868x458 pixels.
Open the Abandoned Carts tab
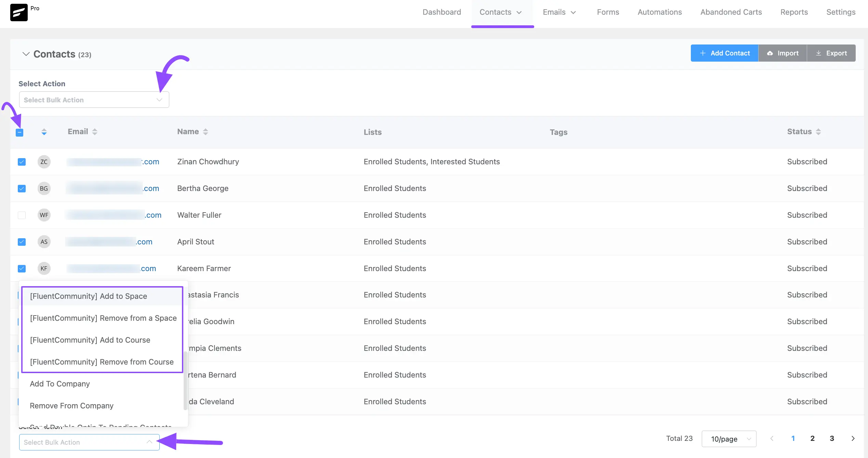pos(731,12)
